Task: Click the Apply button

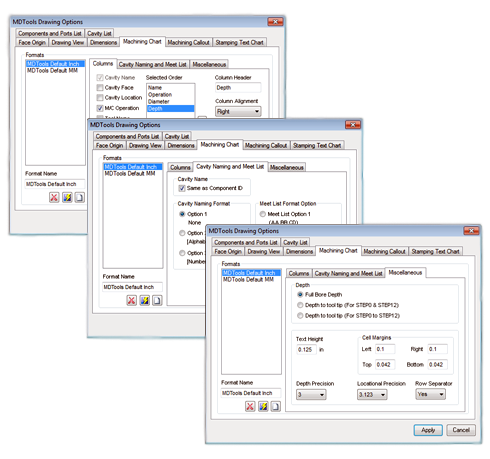Action: point(428,430)
